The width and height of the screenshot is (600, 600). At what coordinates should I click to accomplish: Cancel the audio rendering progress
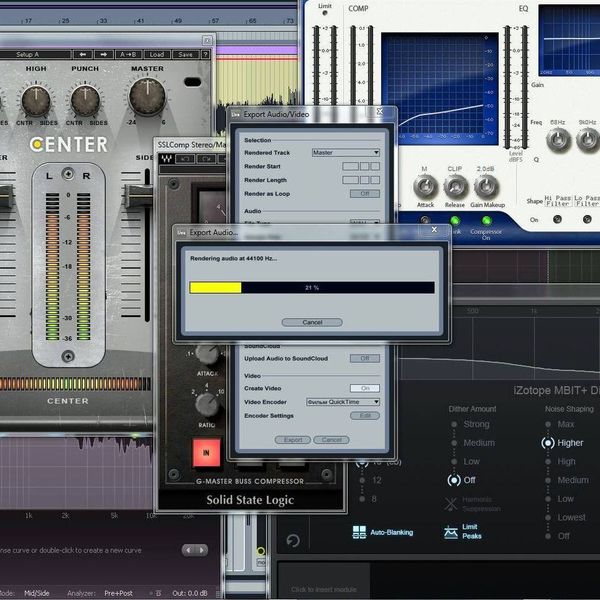tap(312, 323)
